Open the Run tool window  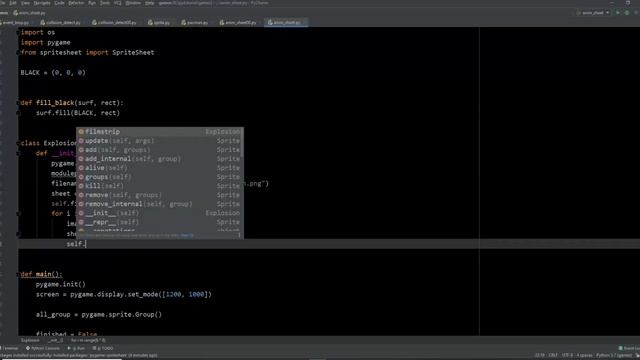(76, 348)
